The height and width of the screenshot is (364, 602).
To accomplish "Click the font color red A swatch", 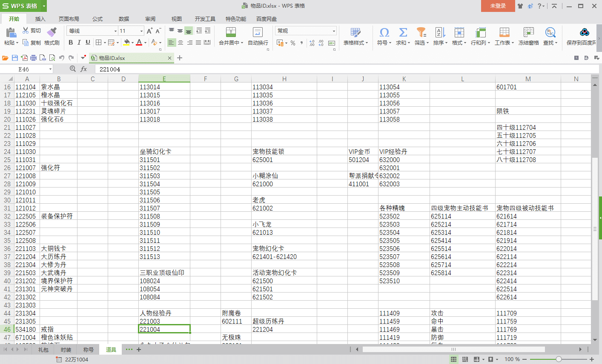I will (x=139, y=43).
